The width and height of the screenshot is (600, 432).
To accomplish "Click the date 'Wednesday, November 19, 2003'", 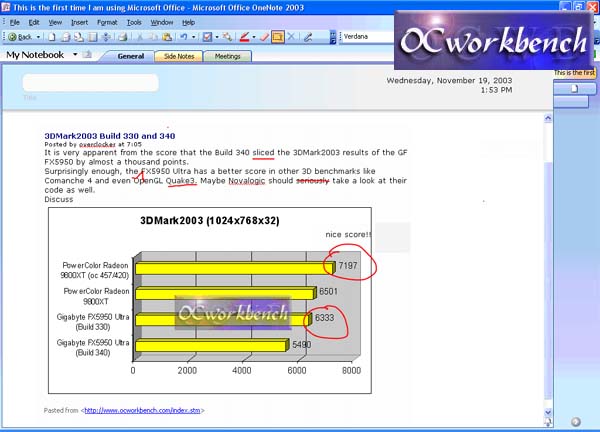I will coord(449,80).
